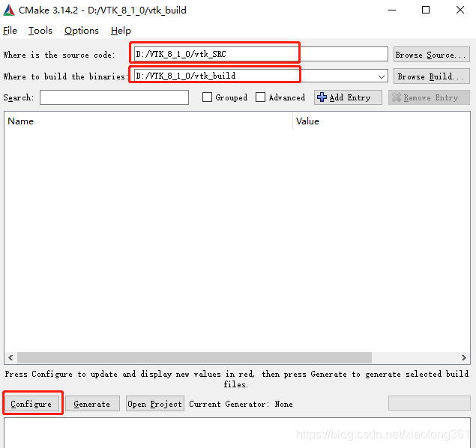Click Browse Build button
This screenshot has width=476, height=448.
pyautogui.click(x=431, y=76)
